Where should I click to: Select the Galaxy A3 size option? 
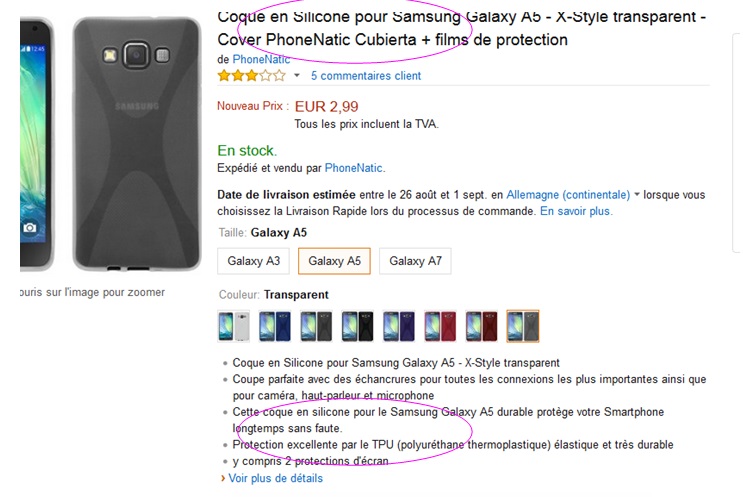tap(254, 261)
